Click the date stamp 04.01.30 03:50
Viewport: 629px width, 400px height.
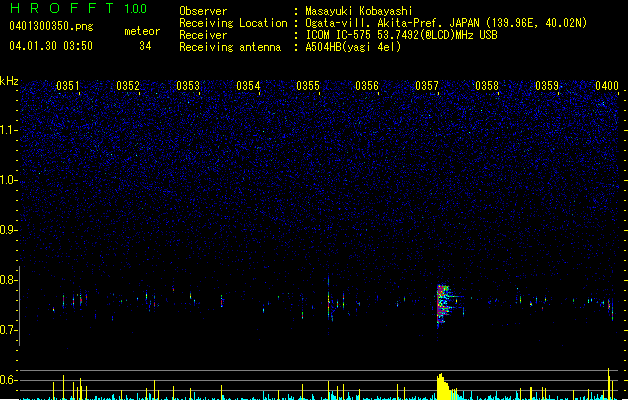tap(51, 46)
